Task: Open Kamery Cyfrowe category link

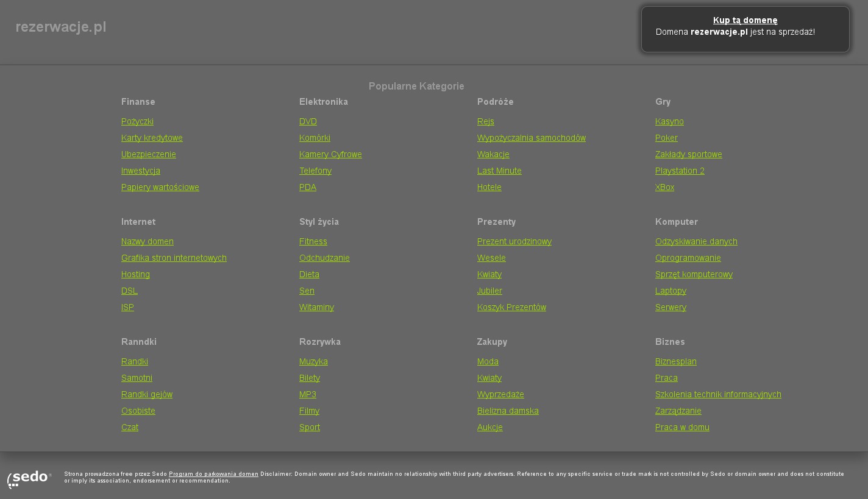Action: click(330, 154)
